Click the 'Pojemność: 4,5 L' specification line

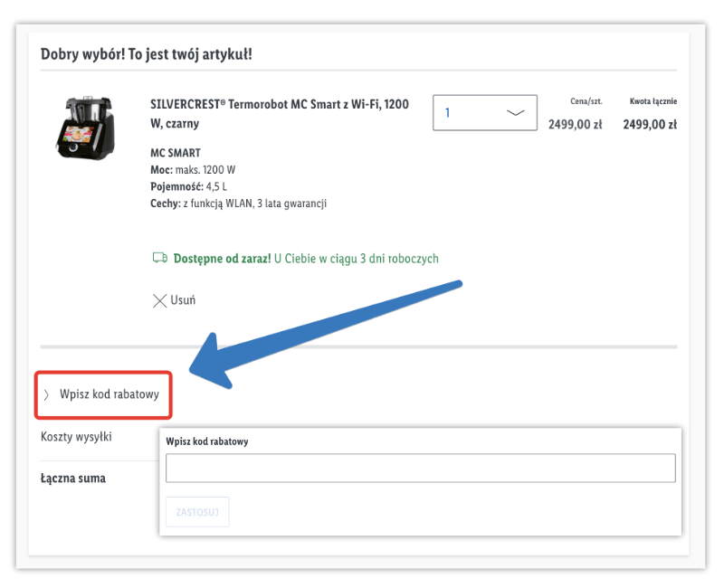pyautogui.click(x=188, y=186)
